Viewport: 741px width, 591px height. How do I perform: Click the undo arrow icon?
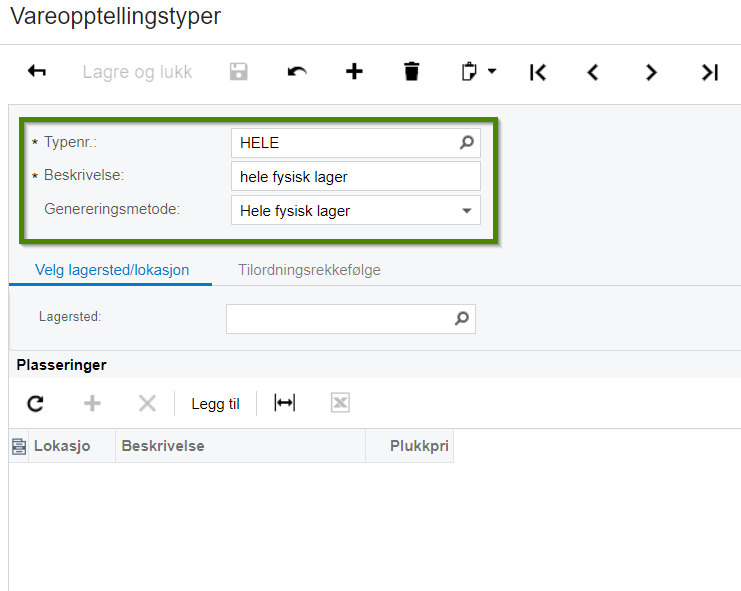[297, 72]
